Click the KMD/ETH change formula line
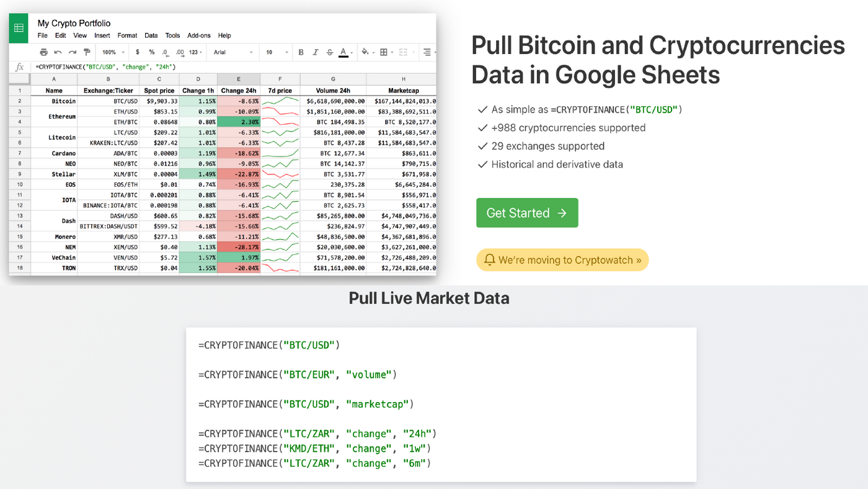This screenshot has height=489, width=868. point(314,448)
